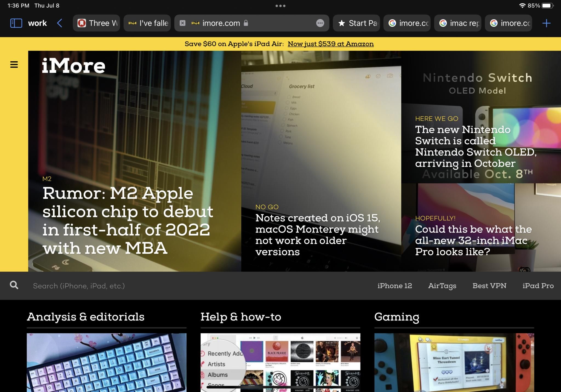Viewport: 561px width, 392px height.
Task: Tap the back navigation arrow
Action: point(60,23)
